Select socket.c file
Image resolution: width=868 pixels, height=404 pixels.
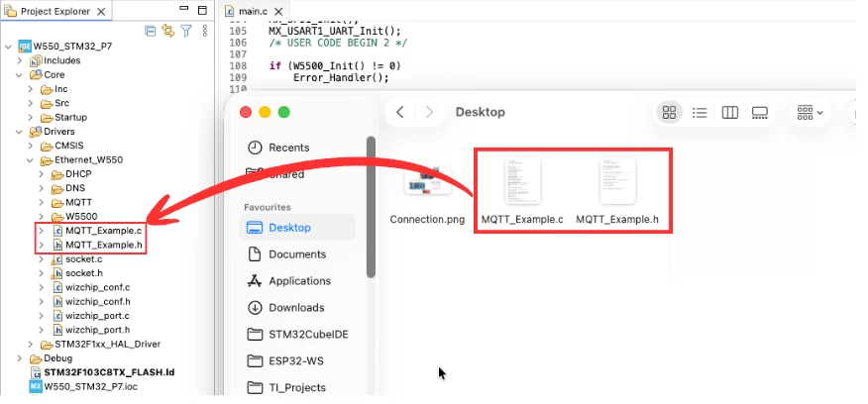pos(83,259)
